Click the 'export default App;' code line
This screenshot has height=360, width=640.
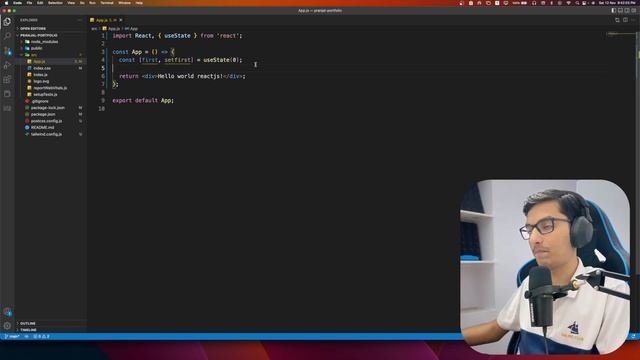[143, 100]
